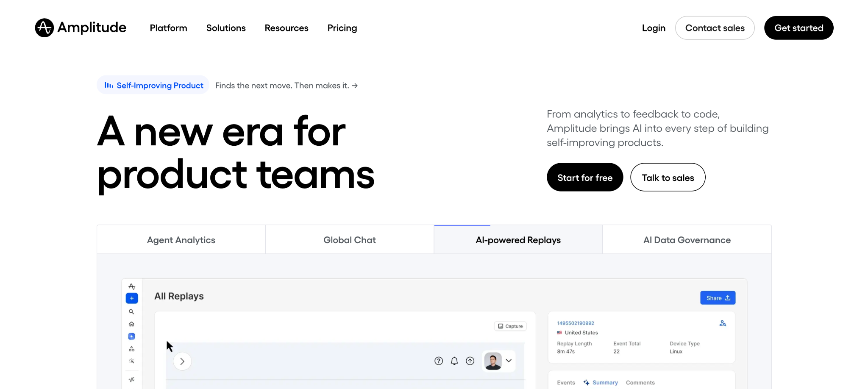Click the Start for free button

tap(585, 178)
